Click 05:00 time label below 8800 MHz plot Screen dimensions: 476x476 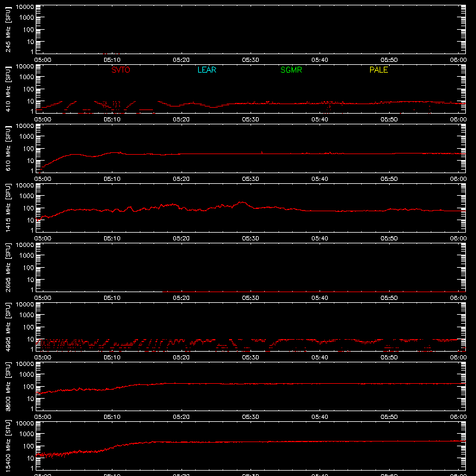coord(43,417)
